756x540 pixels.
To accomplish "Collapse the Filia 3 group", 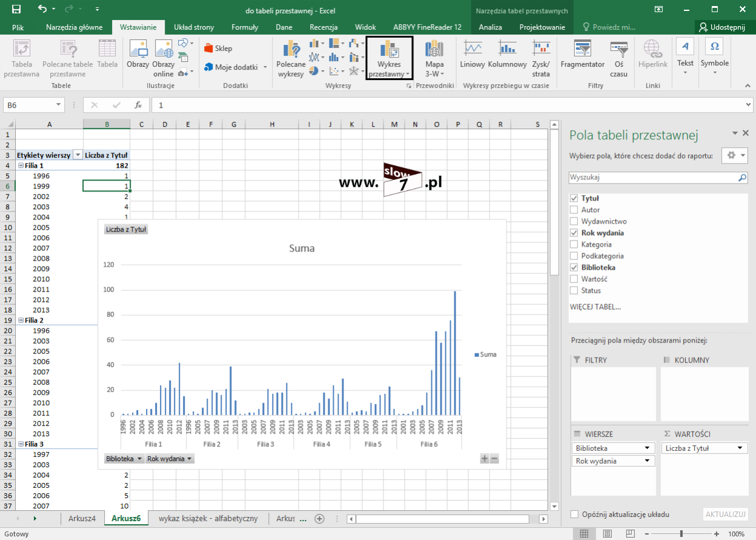I will 21,444.
